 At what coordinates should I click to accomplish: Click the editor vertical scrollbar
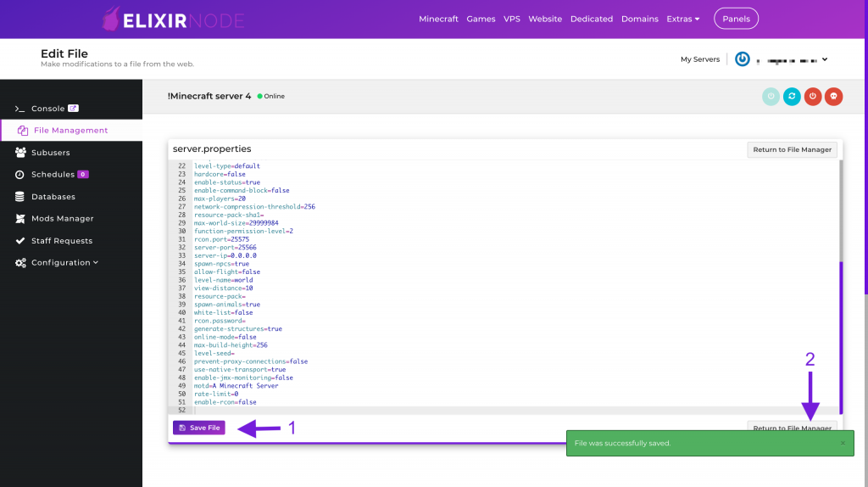coord(841,338)
